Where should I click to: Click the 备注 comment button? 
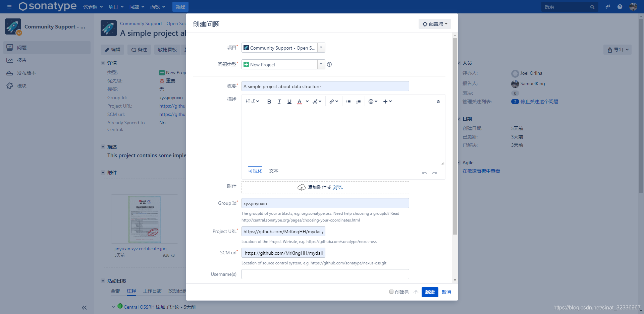pyautogui.click(x=139, y=50)
